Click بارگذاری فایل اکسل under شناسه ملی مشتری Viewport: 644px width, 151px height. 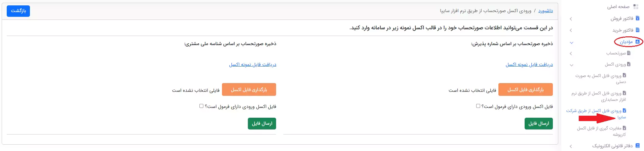coord(249,89)
